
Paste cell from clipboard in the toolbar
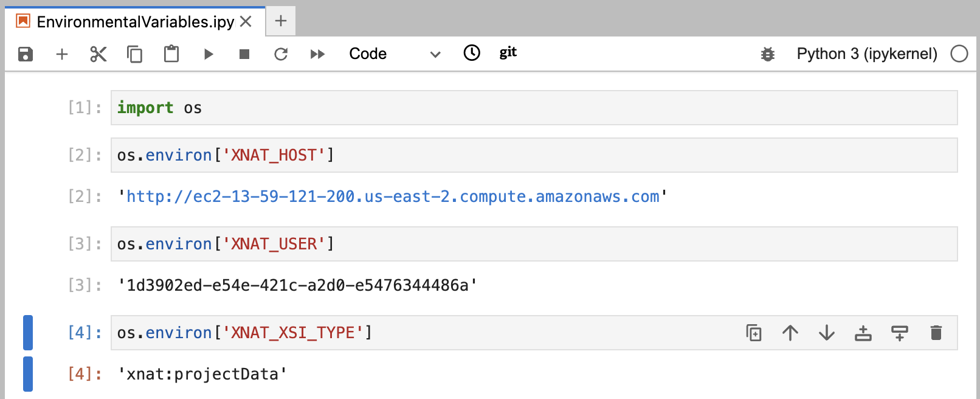pyautogui.click(x=171, y=54)
